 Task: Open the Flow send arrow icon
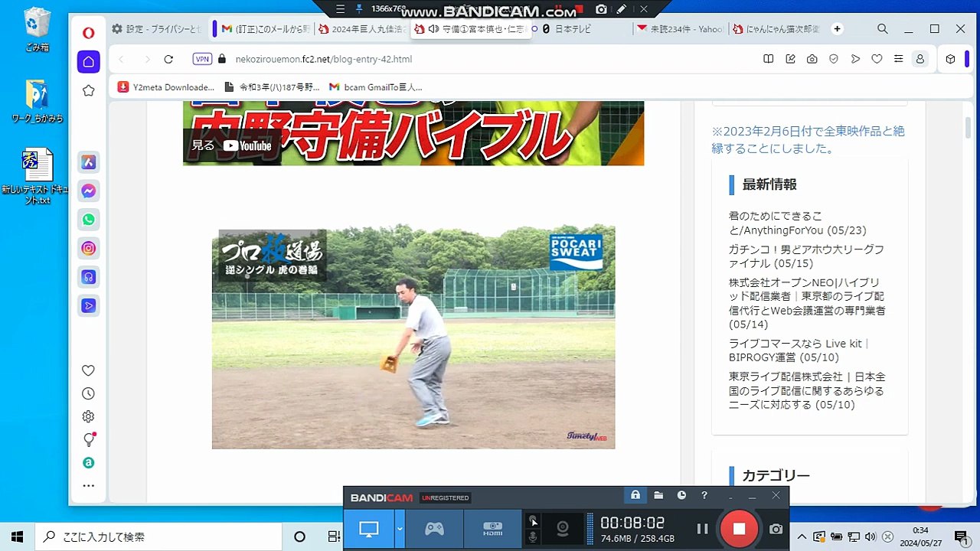855,59
